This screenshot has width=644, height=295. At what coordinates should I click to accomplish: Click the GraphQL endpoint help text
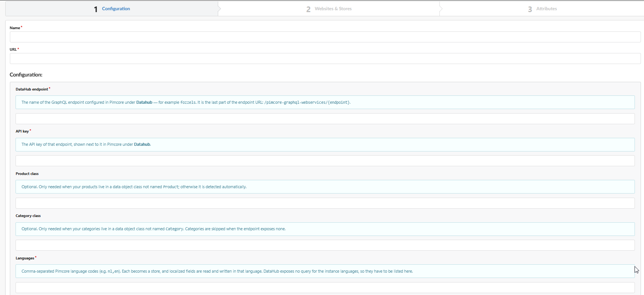pos(186,102)
